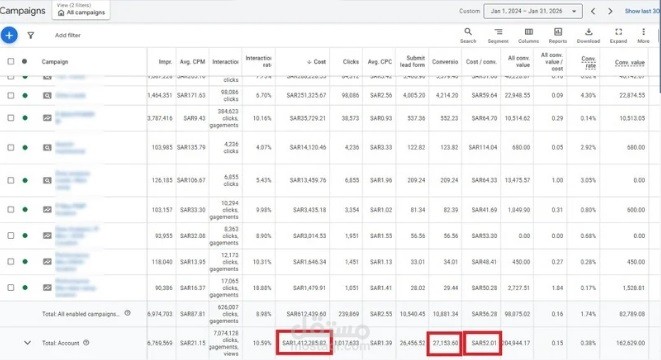Click the funnel filter icon
Viewport: 661px width, 360px height.
coord(31,35)
